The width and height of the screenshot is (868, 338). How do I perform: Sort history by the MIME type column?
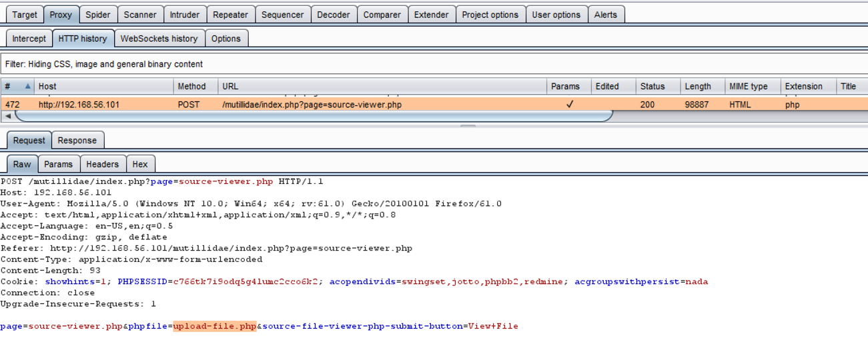pos(748,87)
